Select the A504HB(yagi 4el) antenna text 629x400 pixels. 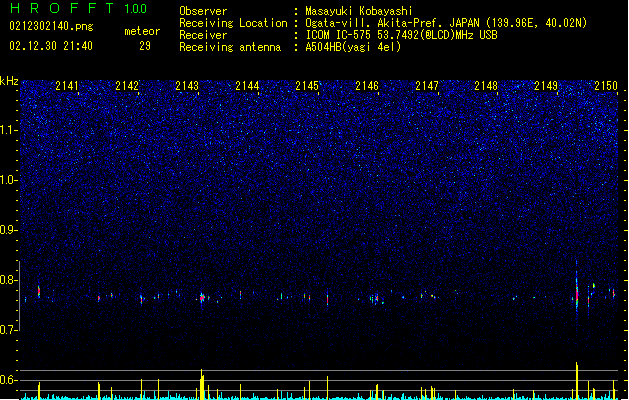pos(353,47)
